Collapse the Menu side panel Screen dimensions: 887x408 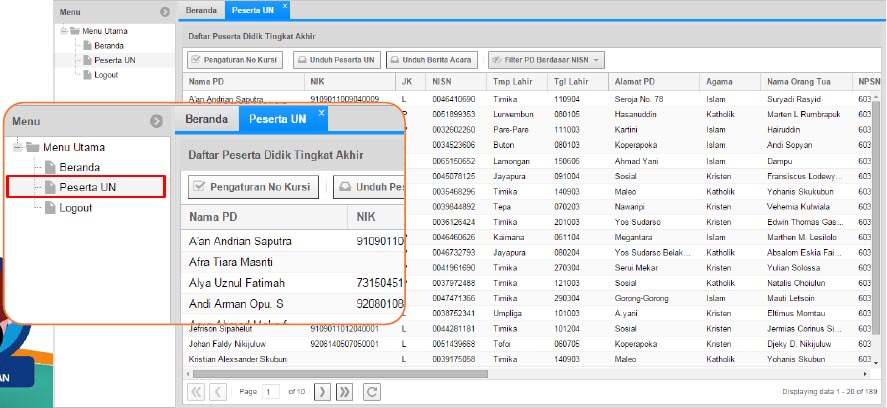[165, 11]
